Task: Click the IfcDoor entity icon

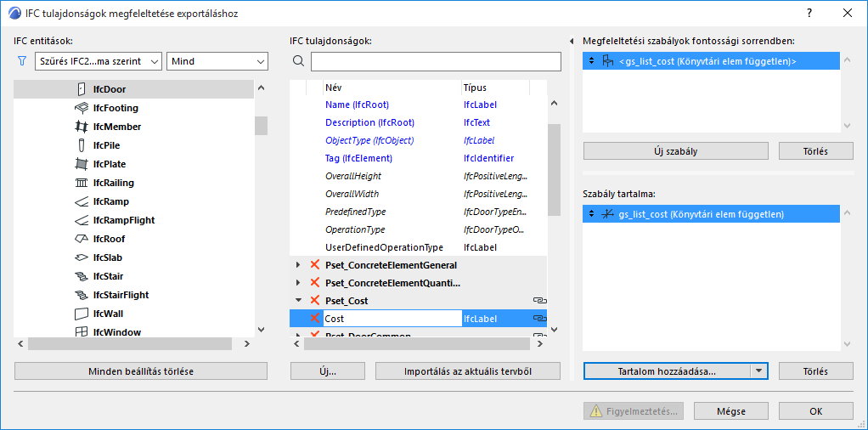Action: click(82, 88)
